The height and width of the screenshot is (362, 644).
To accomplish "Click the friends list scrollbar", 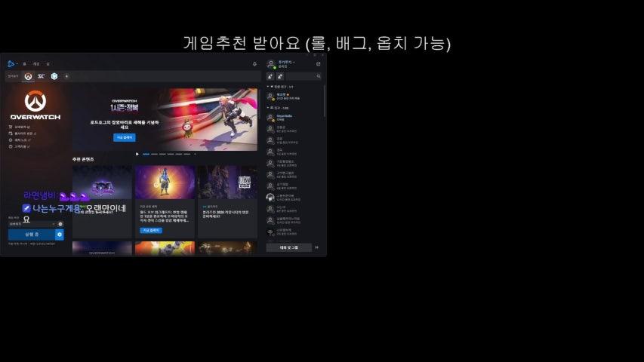I will 325,100.
